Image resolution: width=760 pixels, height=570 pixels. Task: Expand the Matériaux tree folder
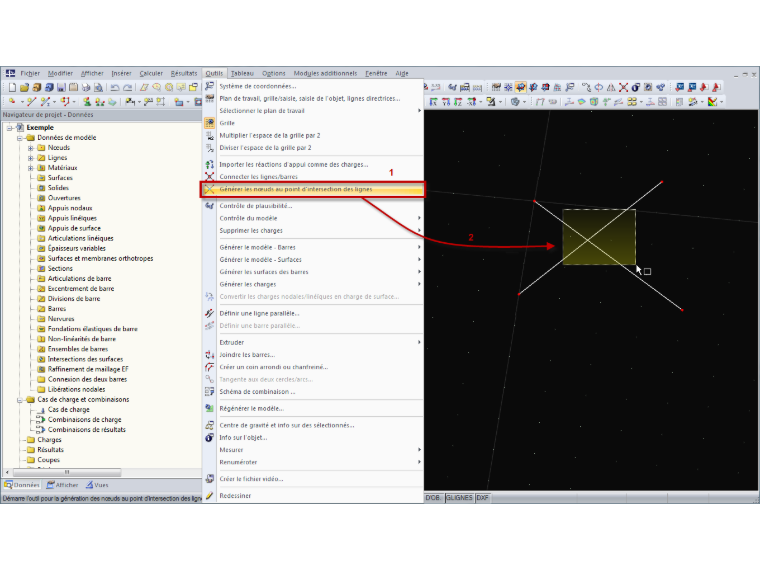click(x=31, y=168)
